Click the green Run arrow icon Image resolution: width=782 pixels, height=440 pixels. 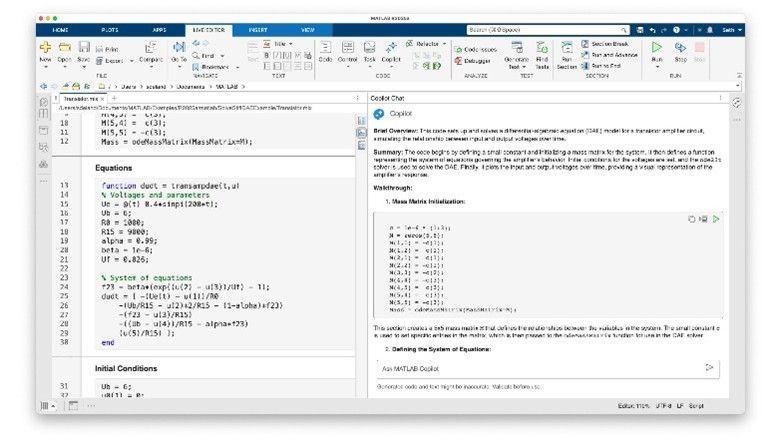tap(657, 47)
